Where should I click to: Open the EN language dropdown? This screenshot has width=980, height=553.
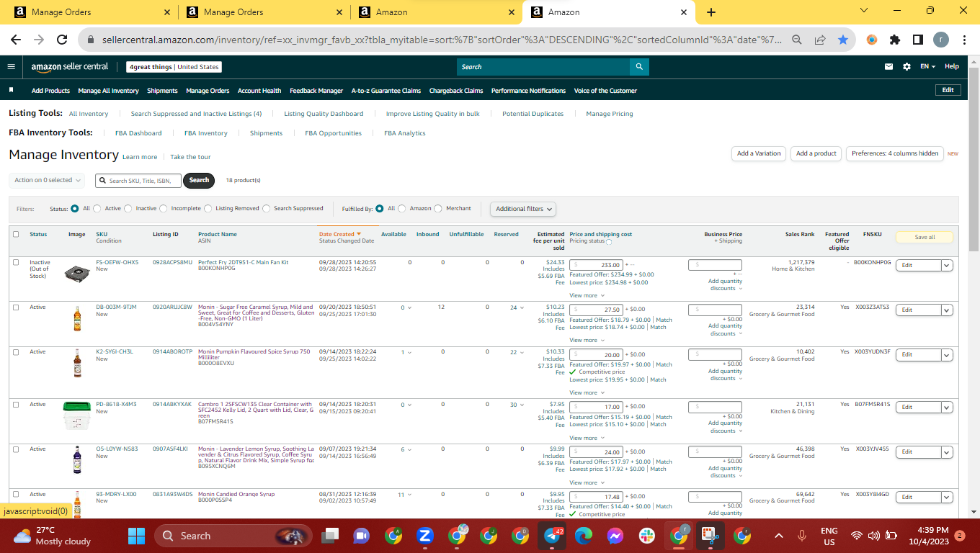pos(927,67)
